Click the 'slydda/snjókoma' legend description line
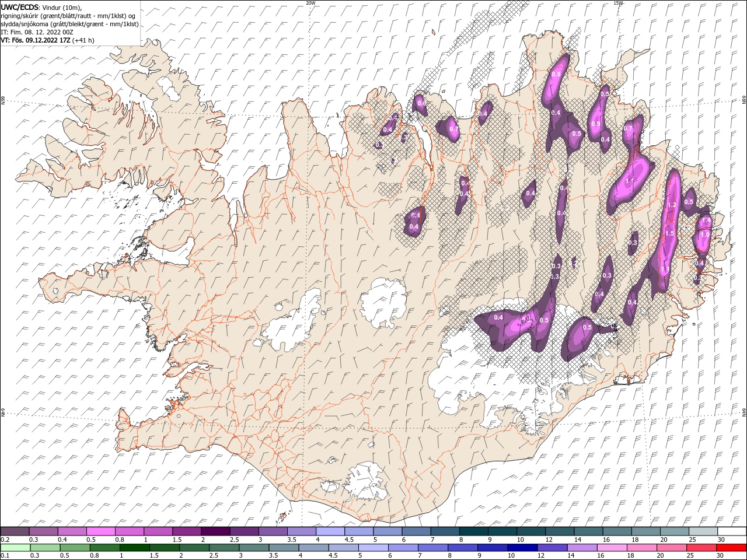 coord(69,24)
